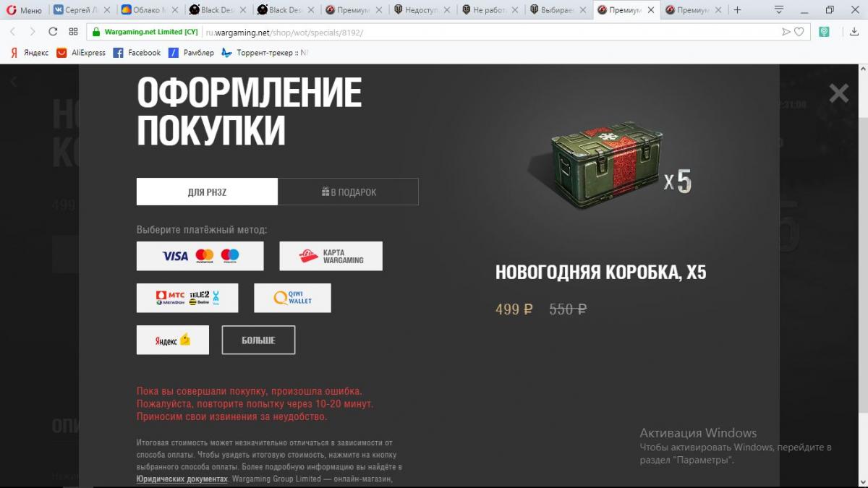Expand more payment methods with БОЛЬШЕ
The image size is (868, 488).
point(258,340)
